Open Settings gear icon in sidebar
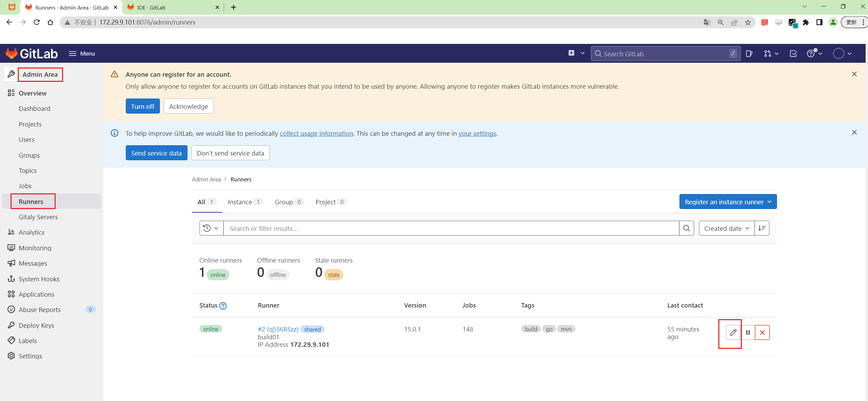Viewport: 868px width, 401px height. pyautogui.click(x=11, y=356)
